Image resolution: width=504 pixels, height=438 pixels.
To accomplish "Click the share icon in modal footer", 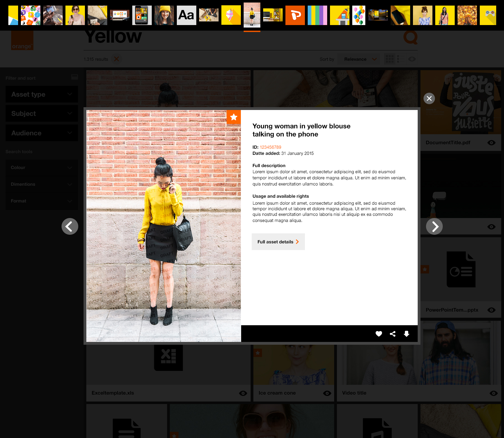I will pos(393,334).
